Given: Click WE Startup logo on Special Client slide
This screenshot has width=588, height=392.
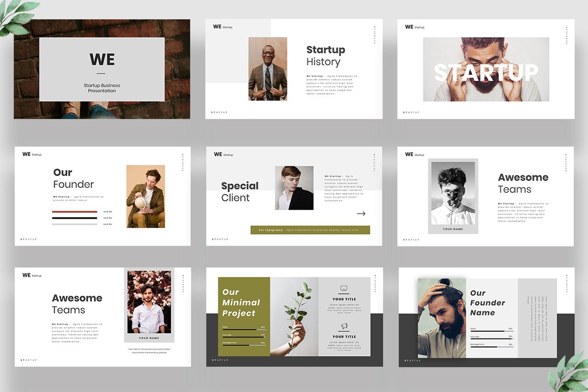Looking at the screenshot, I should coord(223,154).
